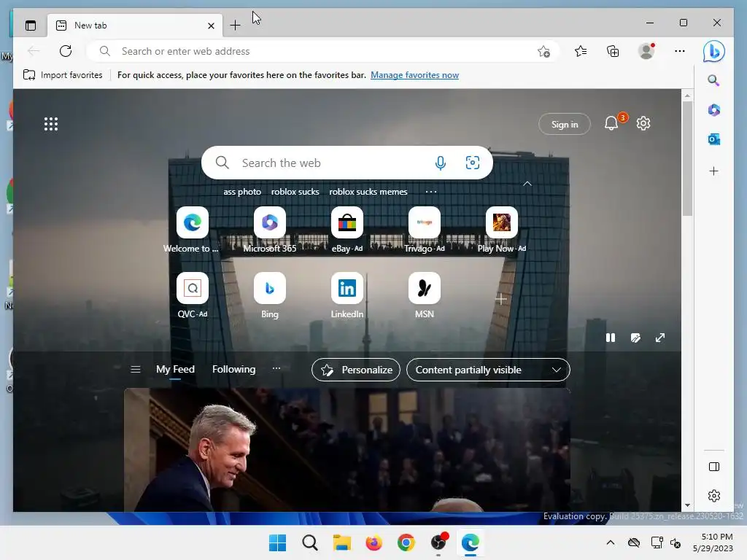Viewport: 747px width, 560px height.
Task: Show more search suggestions ellipsis
Action: (430, 192)
